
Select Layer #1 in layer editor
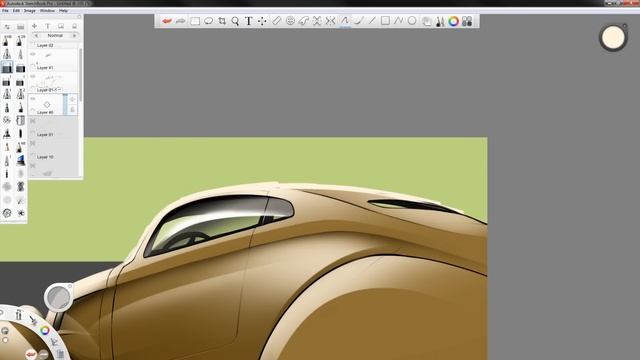pyautogui.click(x=53, y=60)
